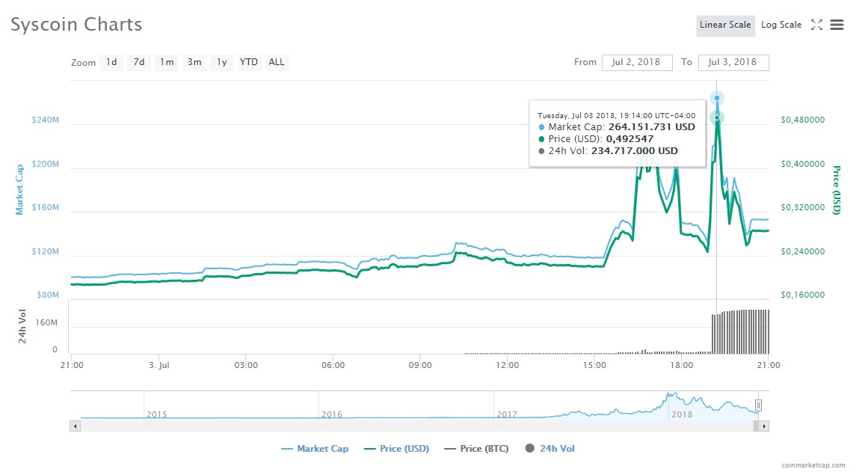Click the tooltip date and time line

point(617,116)
